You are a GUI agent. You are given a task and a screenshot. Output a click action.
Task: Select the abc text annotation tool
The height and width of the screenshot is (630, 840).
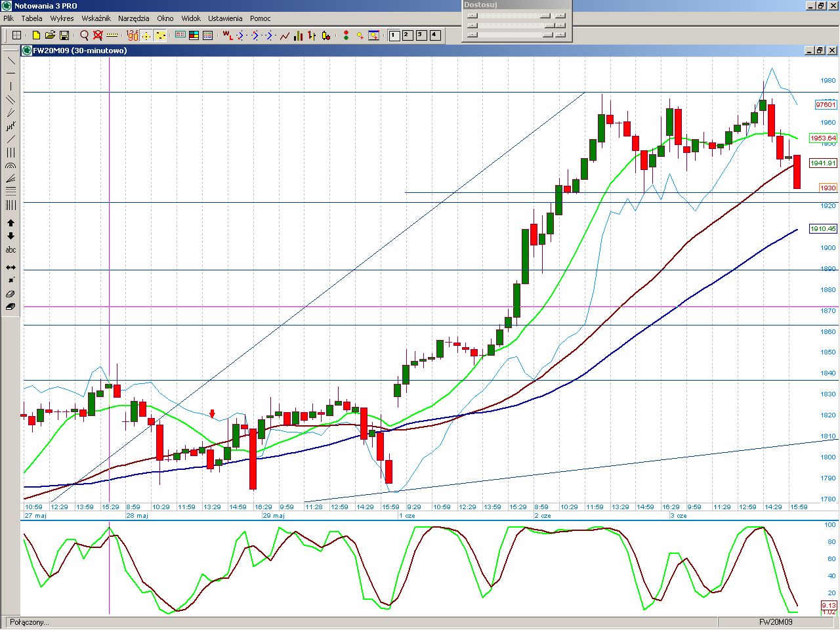coord(10,250)
